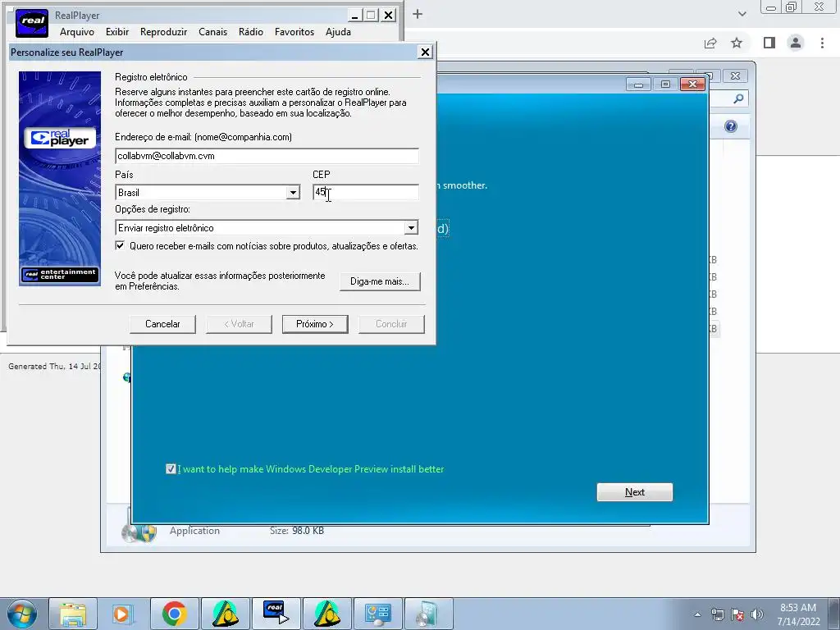This screenshot has height=630, width=840.
Task: Click the Windows Start orb
Action: (x=22, y=614)
